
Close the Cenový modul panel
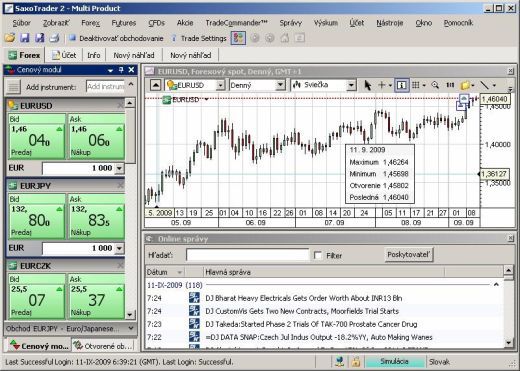[131, 70]
